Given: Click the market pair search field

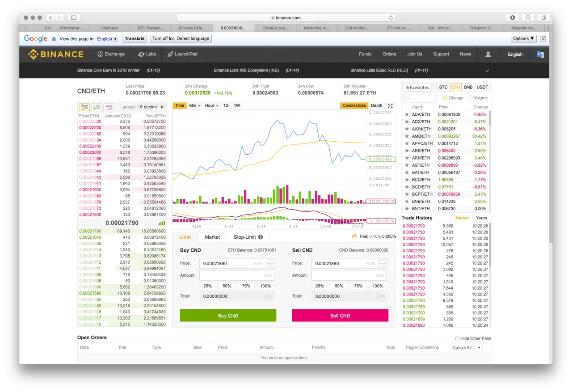Looking at the screenshot, I should click(x=420, y=98).
